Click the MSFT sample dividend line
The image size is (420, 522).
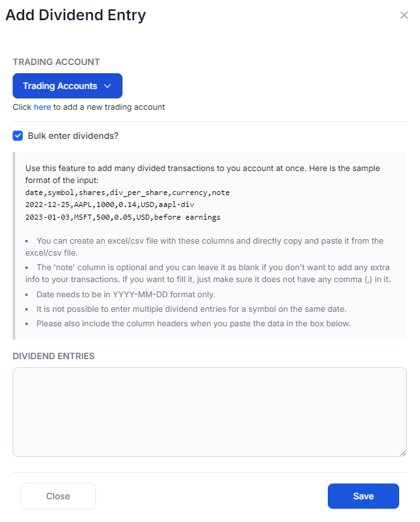123,217
